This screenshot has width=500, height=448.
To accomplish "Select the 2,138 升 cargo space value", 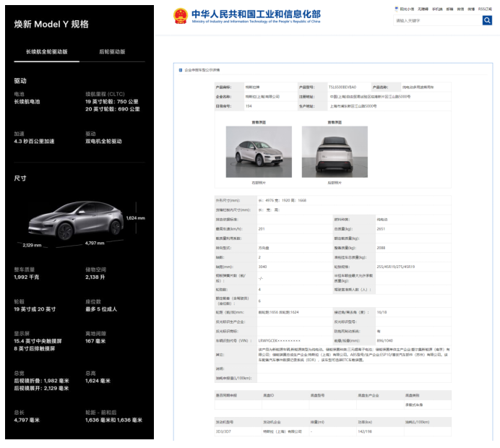I will tap(95, 277).
